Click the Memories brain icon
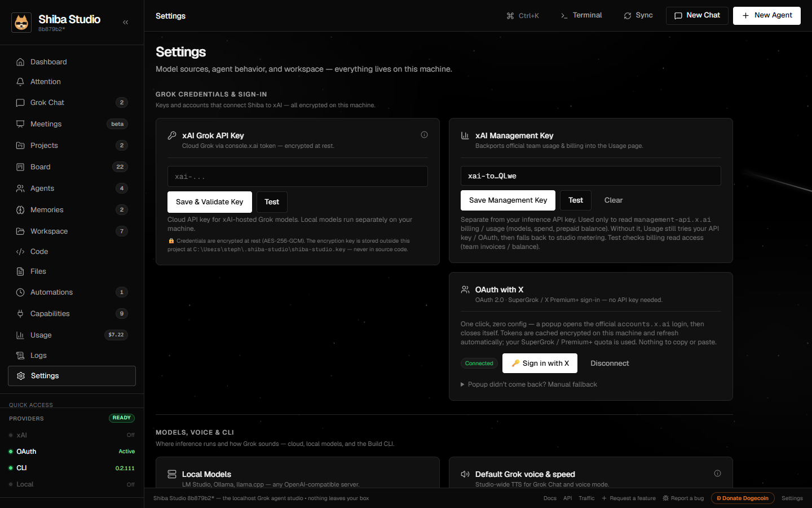 20,210
